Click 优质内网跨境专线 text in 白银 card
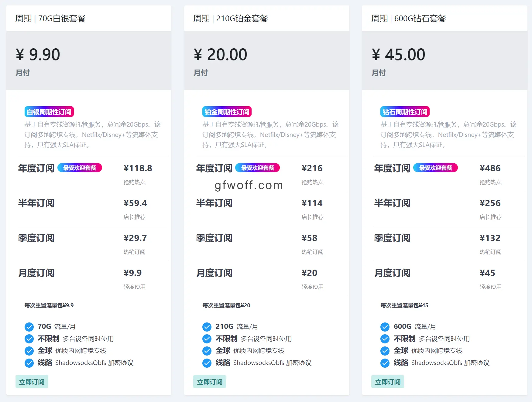 pos(81,351)
